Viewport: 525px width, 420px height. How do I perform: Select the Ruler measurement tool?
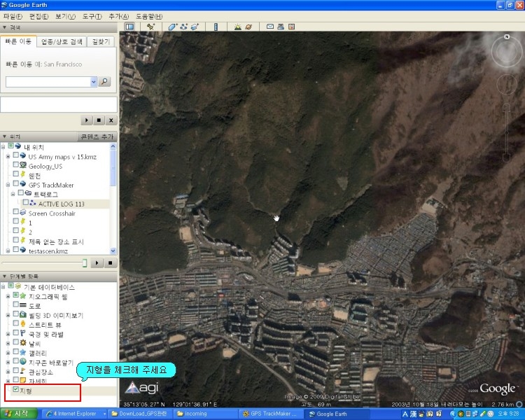point(216,27)
